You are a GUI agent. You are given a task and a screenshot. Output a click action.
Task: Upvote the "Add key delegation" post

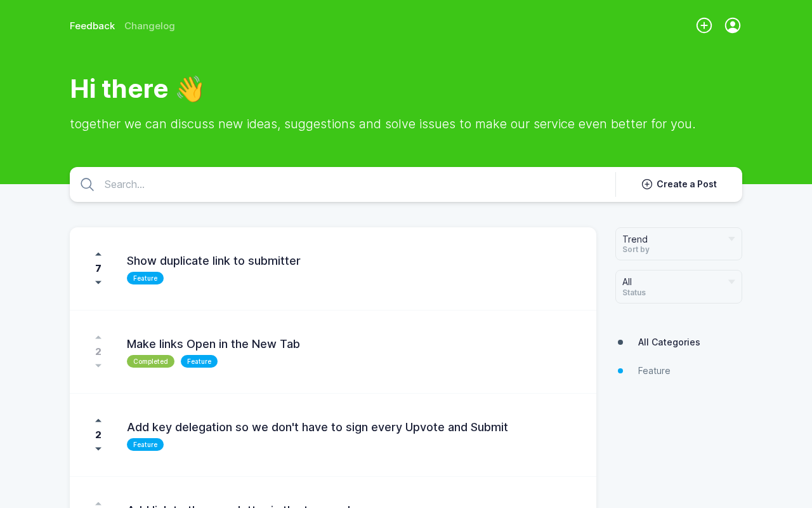98,420
